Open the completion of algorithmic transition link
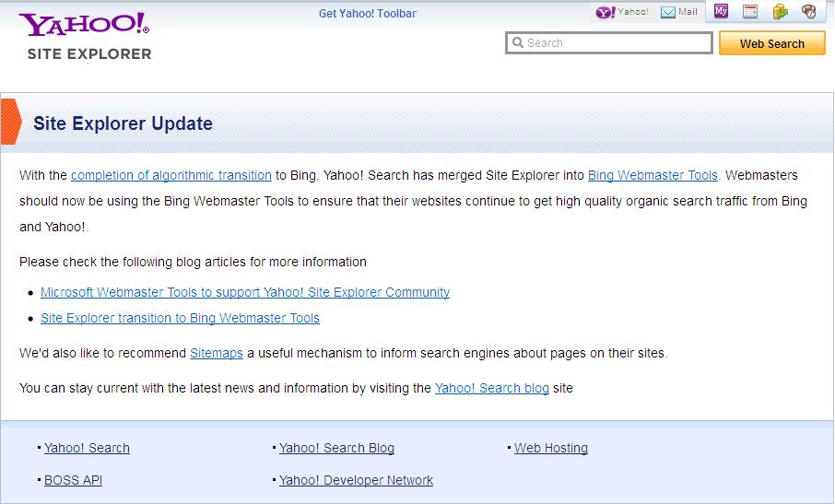The height and width of the screenshot is (504, 835). coord(171,175)
